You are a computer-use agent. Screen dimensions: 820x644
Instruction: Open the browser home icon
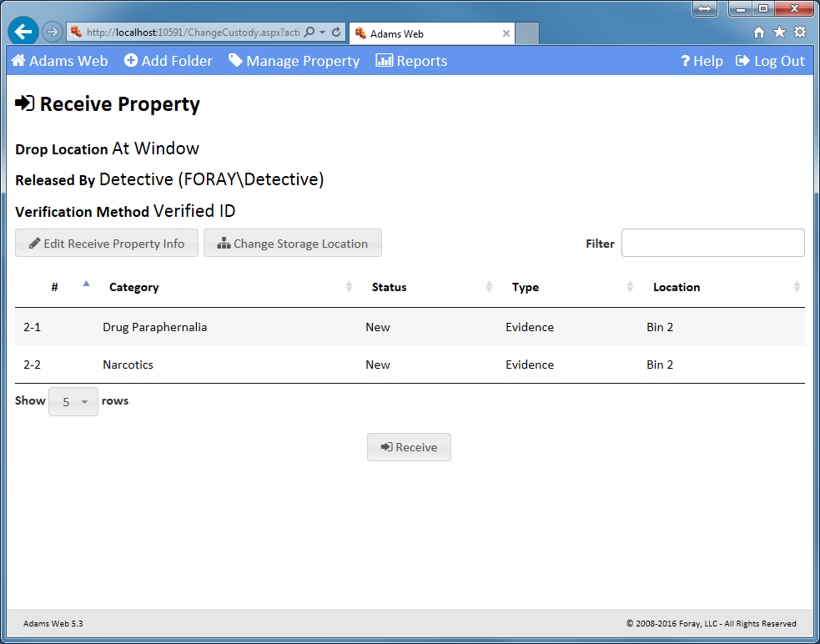pyautogui.click(x=759, y=33)
